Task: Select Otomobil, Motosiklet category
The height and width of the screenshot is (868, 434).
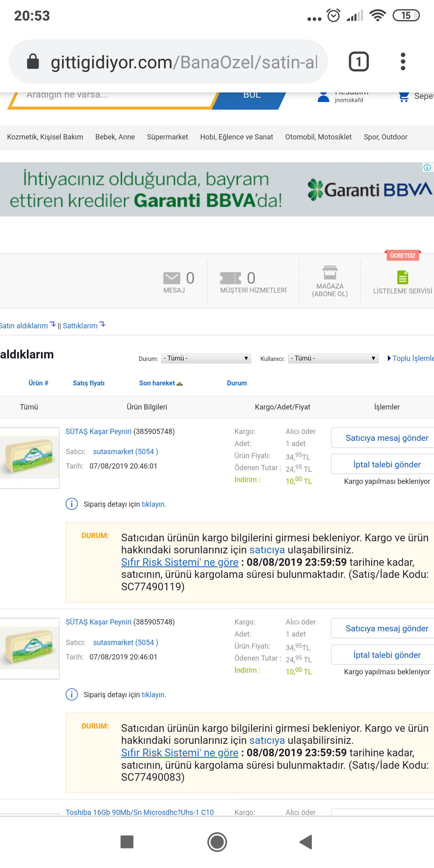Action: click(318, 137)
